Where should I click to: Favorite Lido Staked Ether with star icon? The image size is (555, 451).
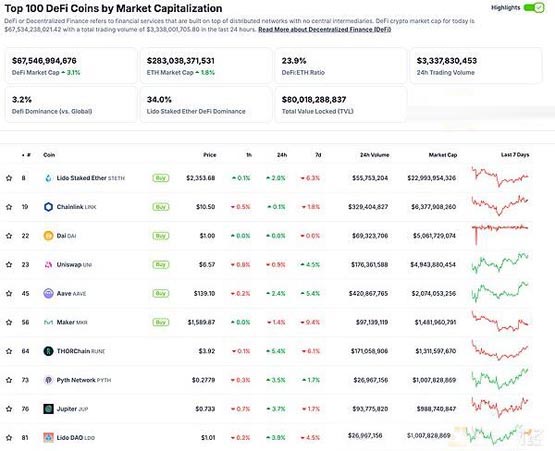pos(9,178)
